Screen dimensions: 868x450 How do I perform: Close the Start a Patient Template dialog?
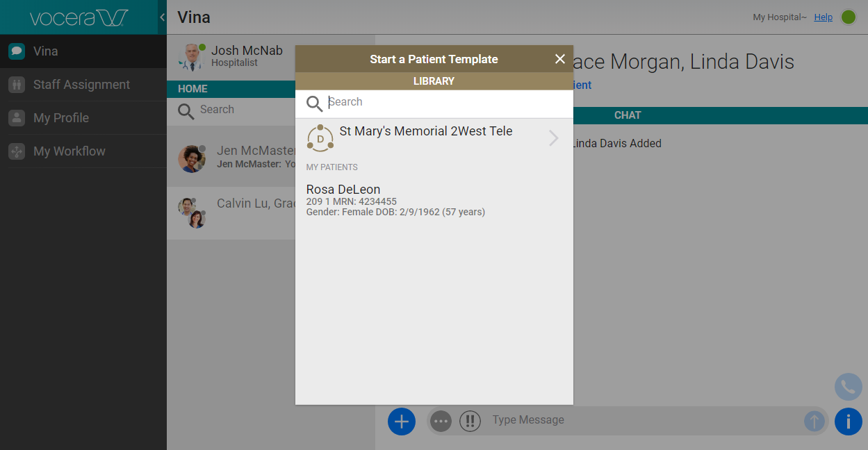point(560,59)
